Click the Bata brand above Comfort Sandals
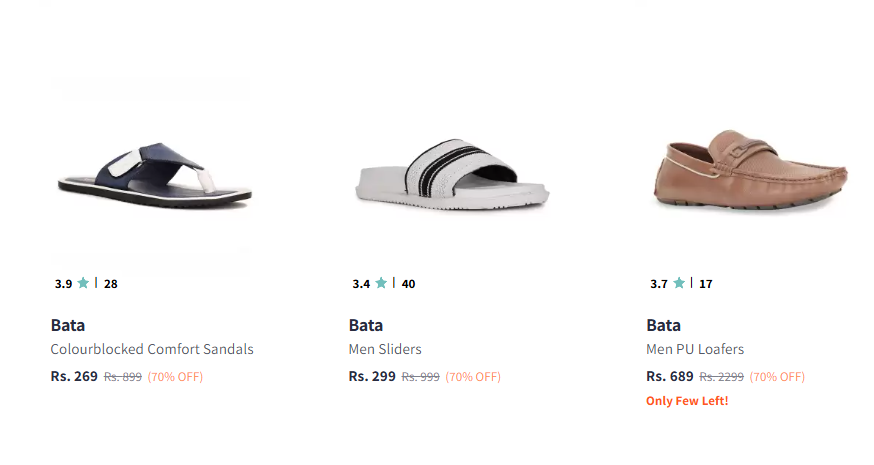The height and width of the screenshot is (465, 874). click(x=68, y=325)
